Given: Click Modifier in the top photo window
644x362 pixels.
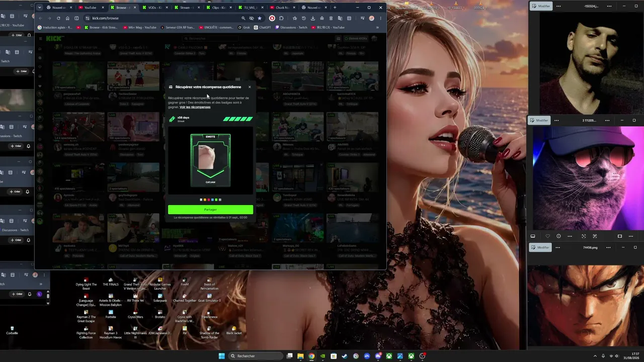Looking at the screenshot, I should click(x=541, y=6).
